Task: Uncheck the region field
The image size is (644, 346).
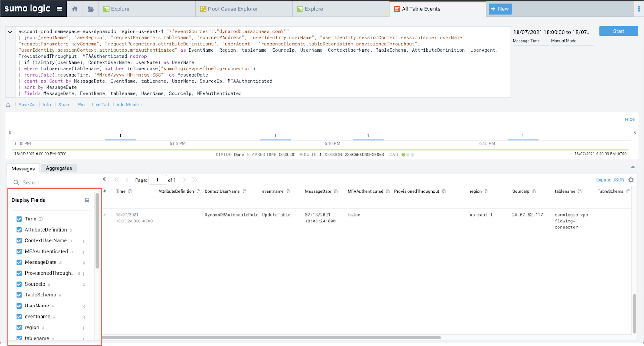Action: click(19, 328)
